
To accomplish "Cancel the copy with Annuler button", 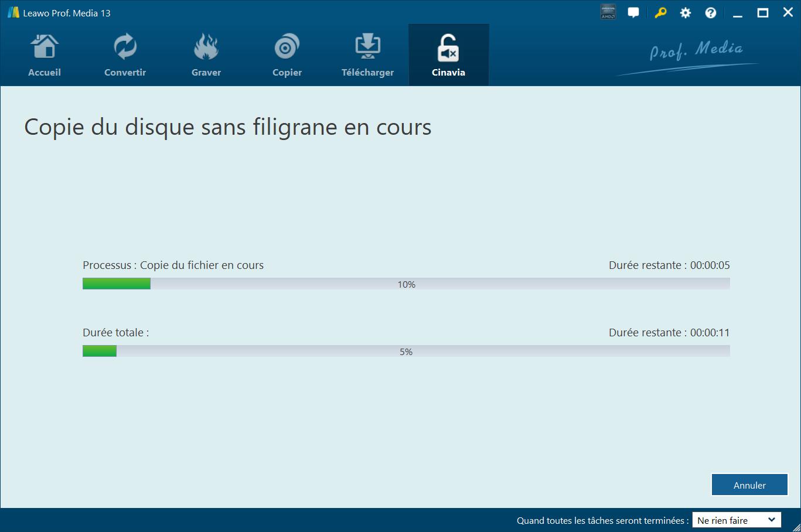I will coord(749,485).
